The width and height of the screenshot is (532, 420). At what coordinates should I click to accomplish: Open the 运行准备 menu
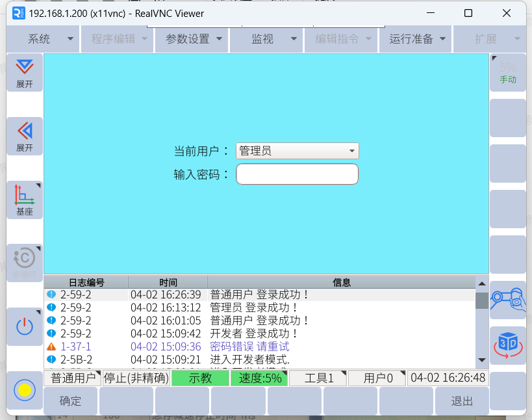415,39
